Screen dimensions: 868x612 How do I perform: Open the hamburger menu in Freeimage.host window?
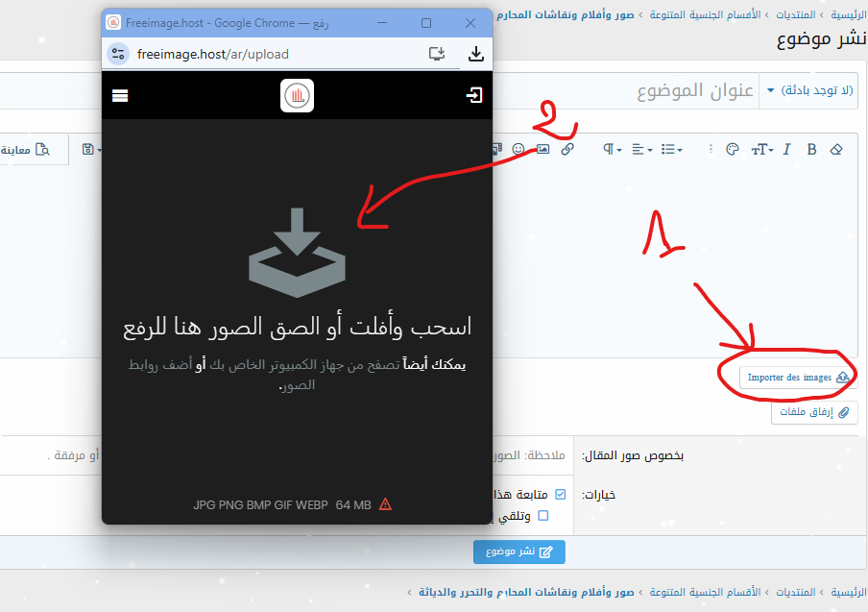[120, 96]
